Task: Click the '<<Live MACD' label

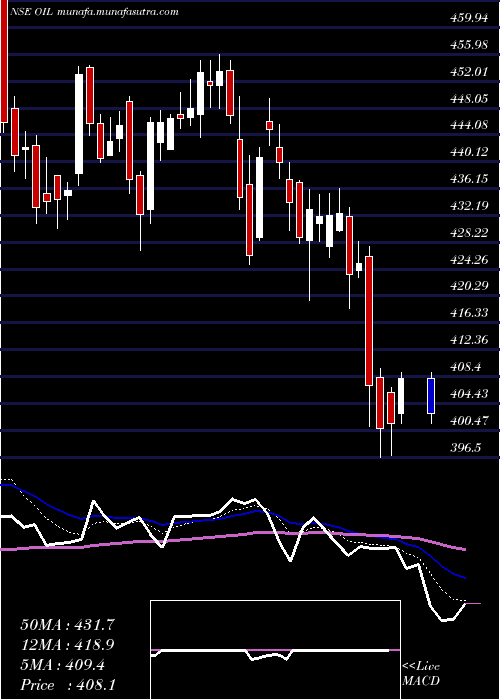Action: point(421,674)
